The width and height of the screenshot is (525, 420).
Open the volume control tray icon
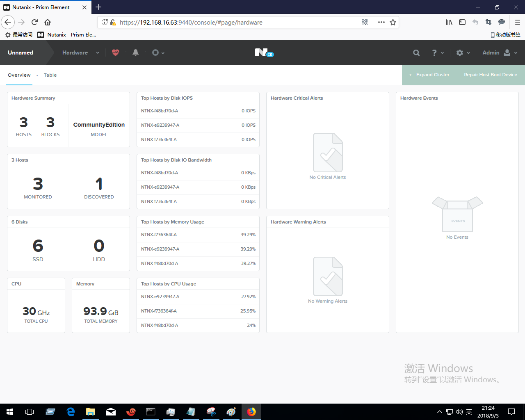[459, 412]
